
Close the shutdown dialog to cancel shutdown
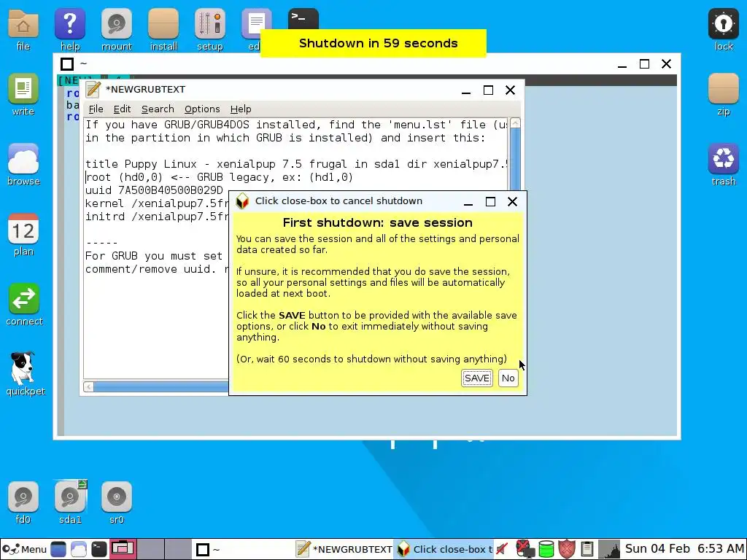click(x=513, y=202)
